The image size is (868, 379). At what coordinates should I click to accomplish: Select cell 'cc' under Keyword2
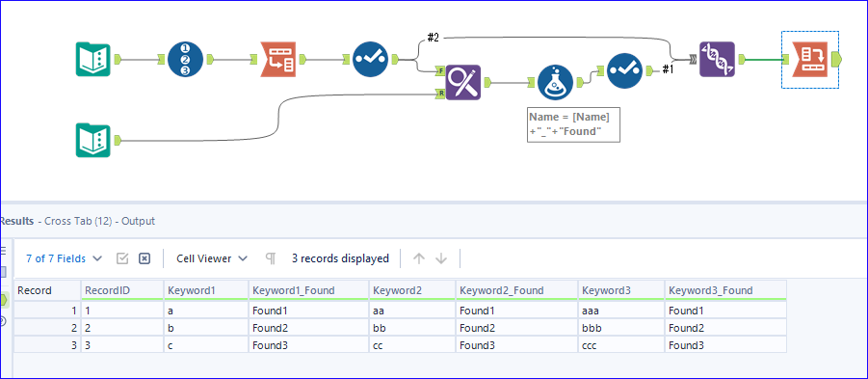coord(412,344)
